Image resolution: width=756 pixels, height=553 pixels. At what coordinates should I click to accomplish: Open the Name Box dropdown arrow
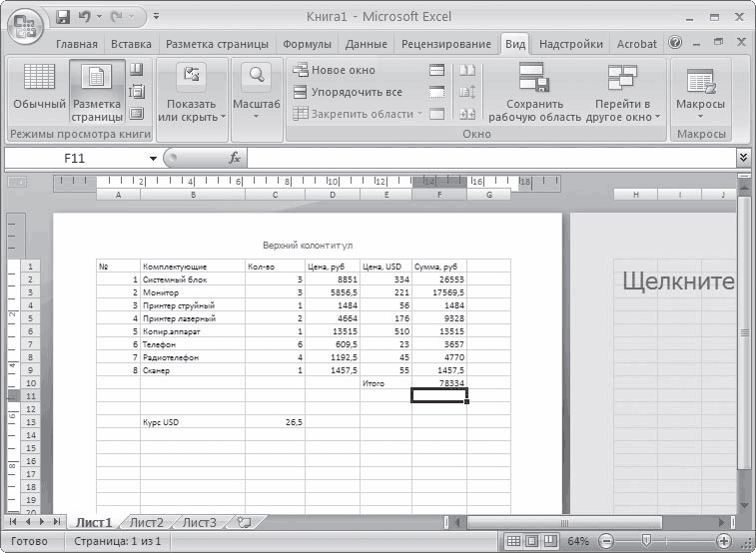(x=154, y=159)
